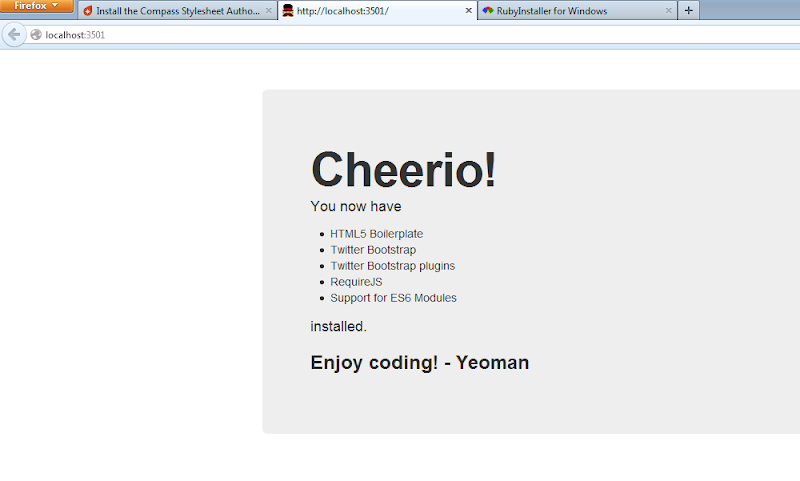
Task: Click the HTML5 Boilerplate list item
Action: (x=377, y=234)
